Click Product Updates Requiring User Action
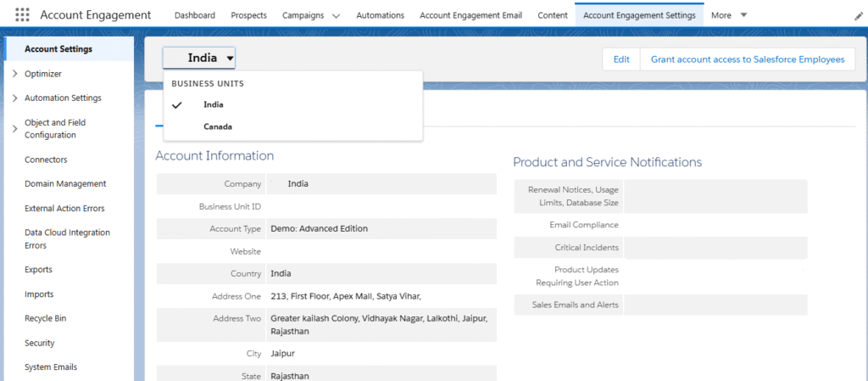Screen dimensions: 868x381 (x=577, y=276)
